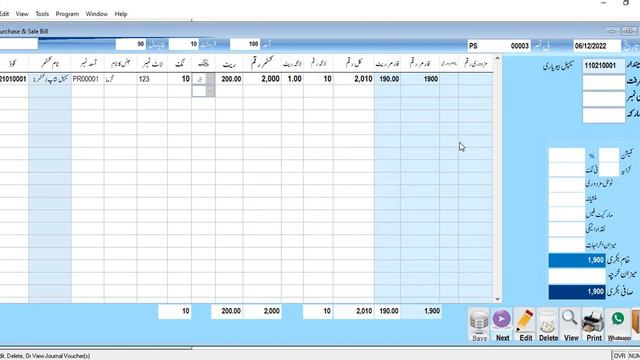Click the header field showing 100
The width and height of the screenshot is (640, 360).
coord(245,44)
